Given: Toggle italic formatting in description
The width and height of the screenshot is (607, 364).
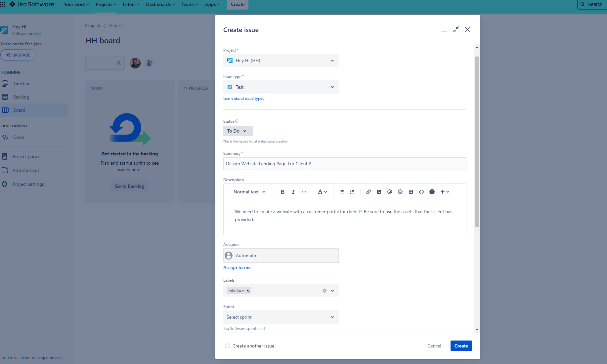Looking at the screenshot, I should 293,192.
